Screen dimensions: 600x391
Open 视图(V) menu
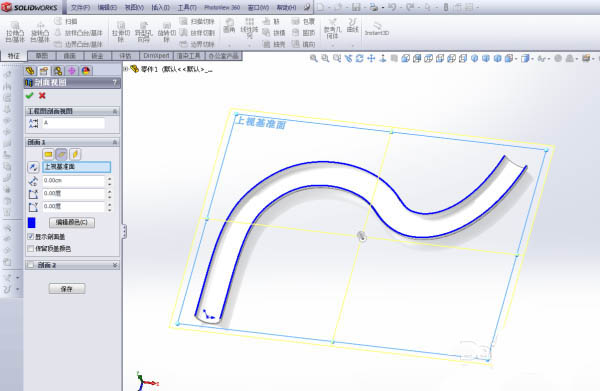(x=134, y=7)
